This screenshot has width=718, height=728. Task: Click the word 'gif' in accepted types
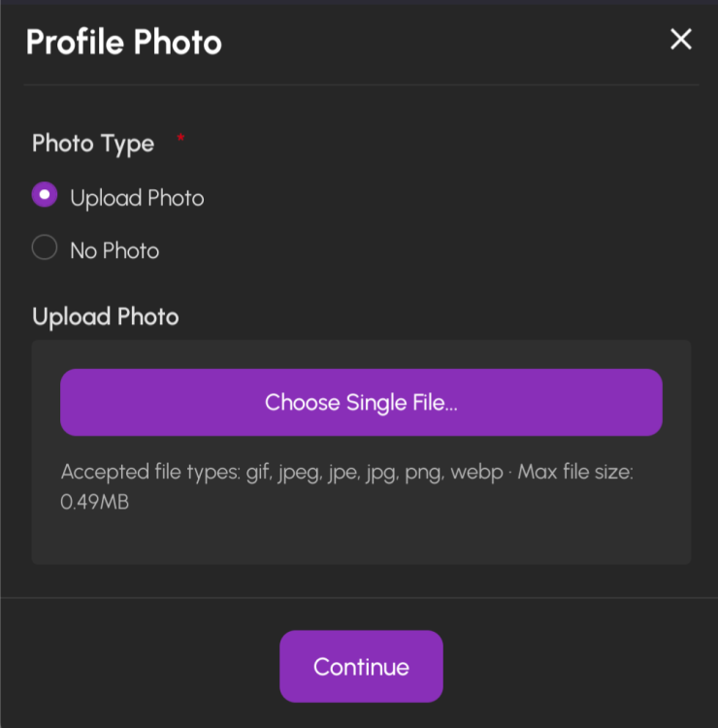258,473
